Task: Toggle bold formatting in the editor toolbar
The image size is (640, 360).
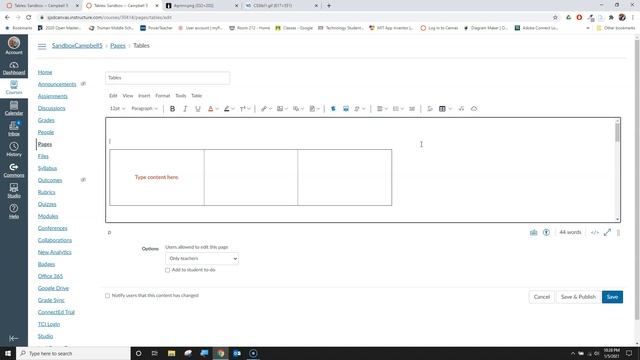Action: [172, 109]
